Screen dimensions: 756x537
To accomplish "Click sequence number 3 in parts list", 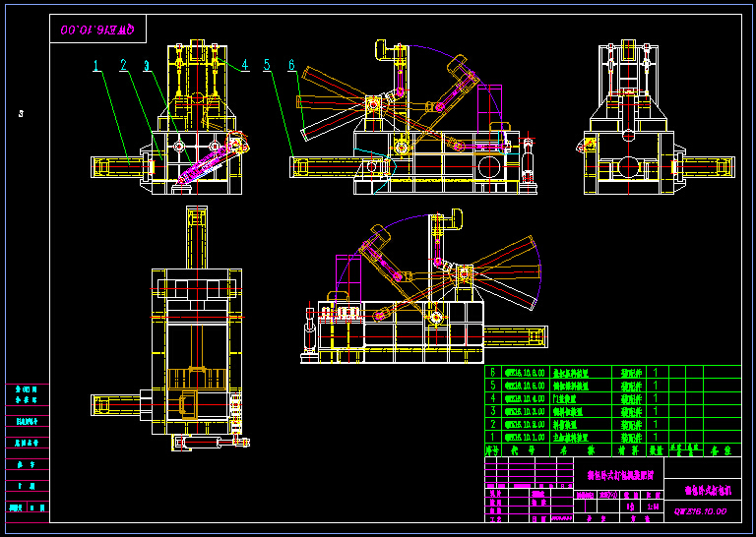I will (x=493, y=411).
